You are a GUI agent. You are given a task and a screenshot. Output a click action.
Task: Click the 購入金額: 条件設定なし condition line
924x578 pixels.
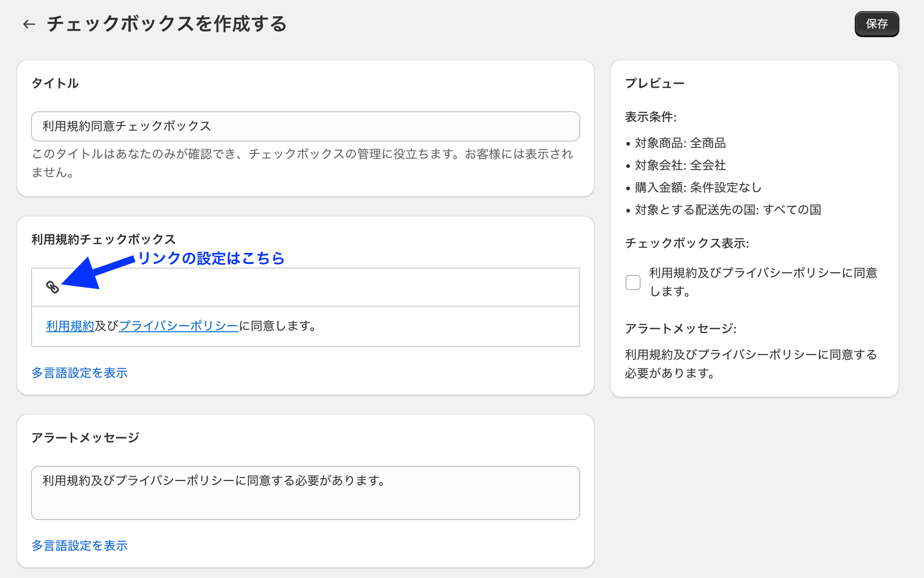pos(698,188)
